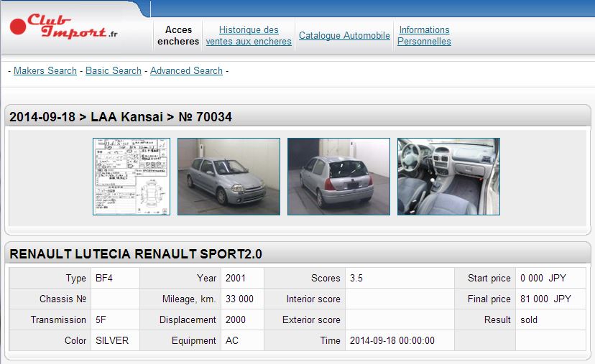Click the Club Import logo
The image size is (595, 364).
(x=65, y=27)
